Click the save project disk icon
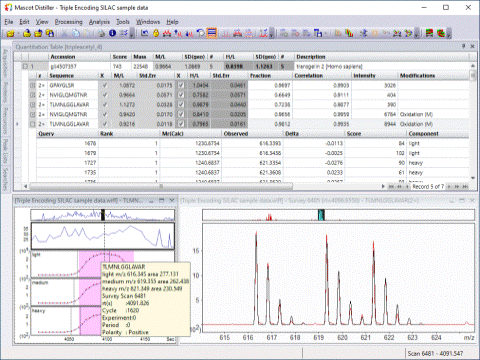The height and width of the screenshot is (360, 480). tap(50, 33)
